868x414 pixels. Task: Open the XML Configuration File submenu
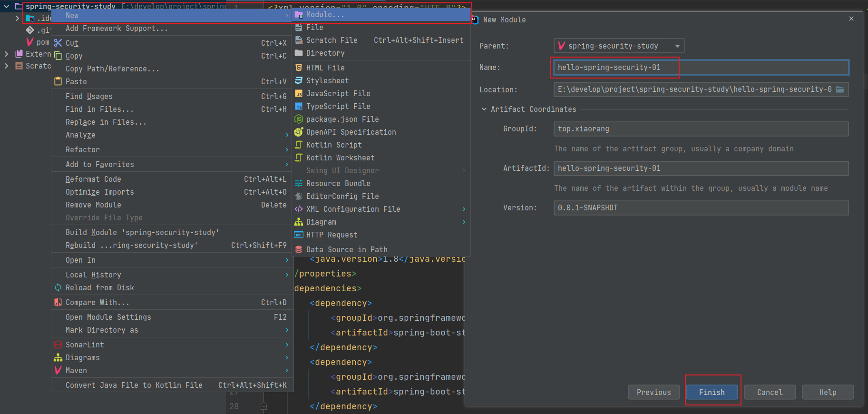click(x=353, y=209)
